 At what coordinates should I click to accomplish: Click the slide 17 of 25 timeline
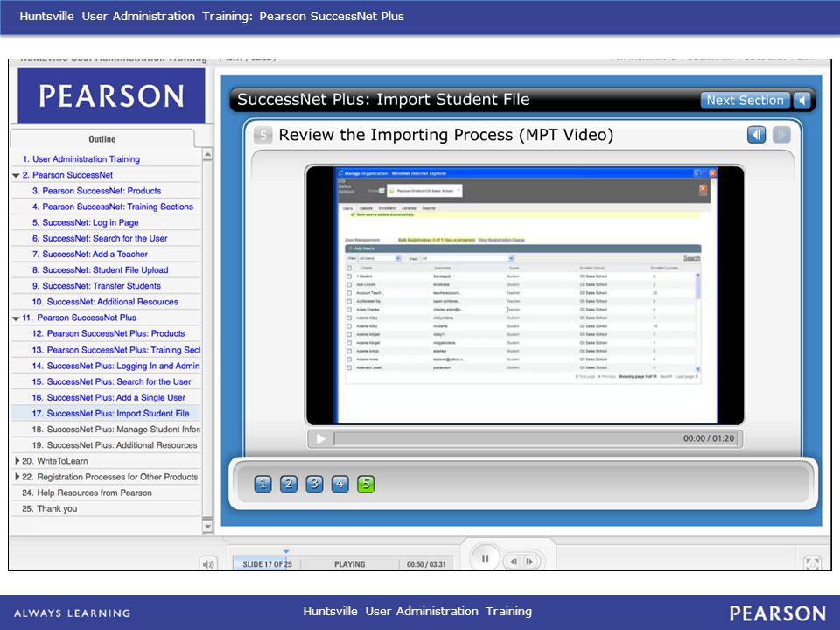(267, 564)
